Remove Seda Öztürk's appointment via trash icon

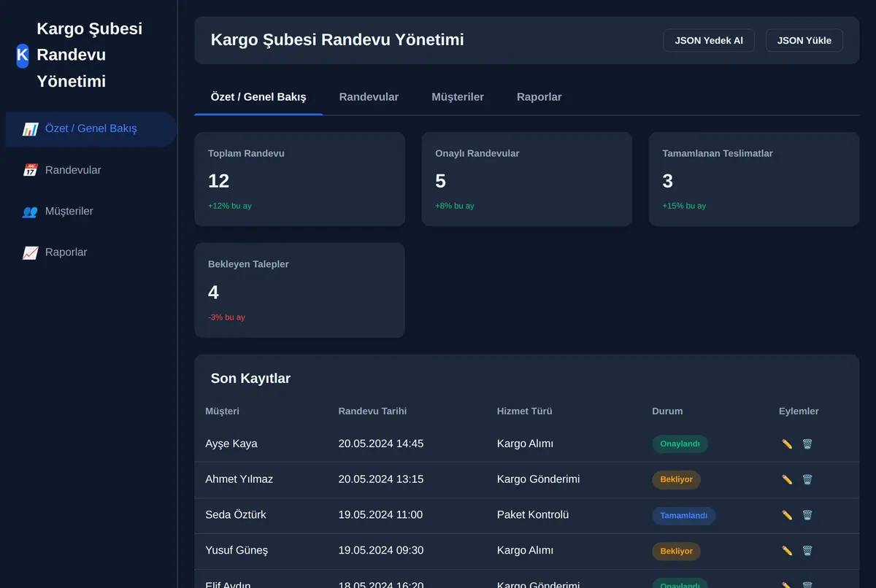[807, 515]
